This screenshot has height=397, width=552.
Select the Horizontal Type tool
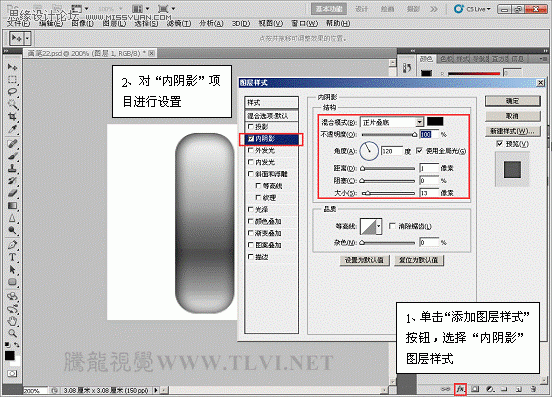12,257
